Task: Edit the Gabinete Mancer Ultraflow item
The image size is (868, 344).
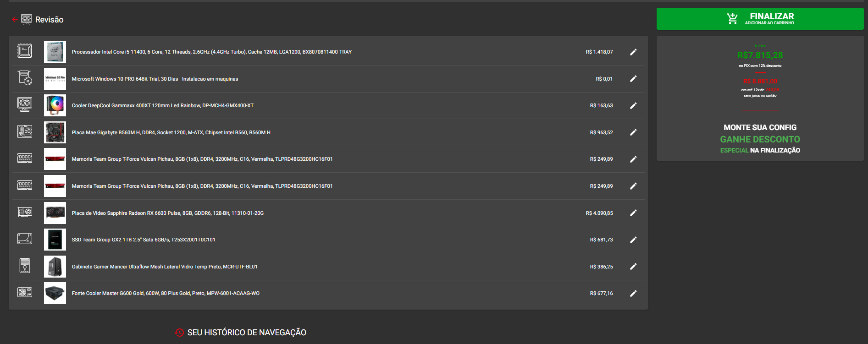Action: coord(633,267)
